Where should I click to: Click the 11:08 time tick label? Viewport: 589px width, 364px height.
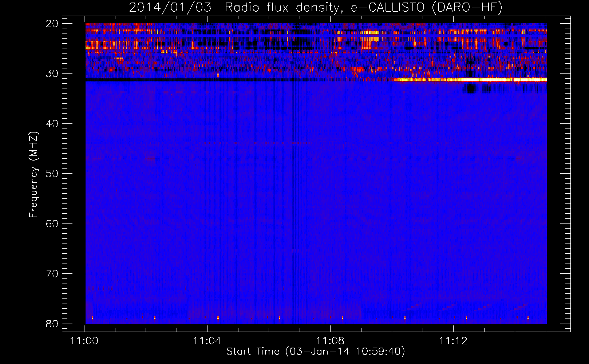tap(330, 341)
